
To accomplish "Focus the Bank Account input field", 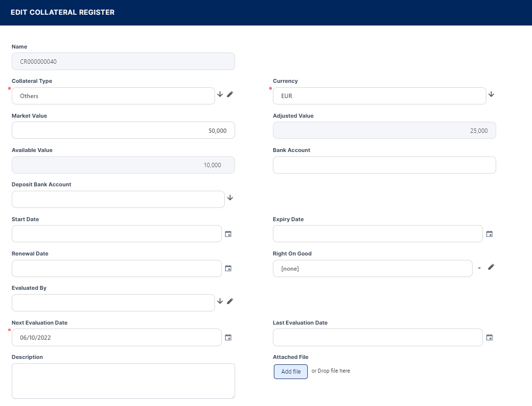I will point(384,165).
